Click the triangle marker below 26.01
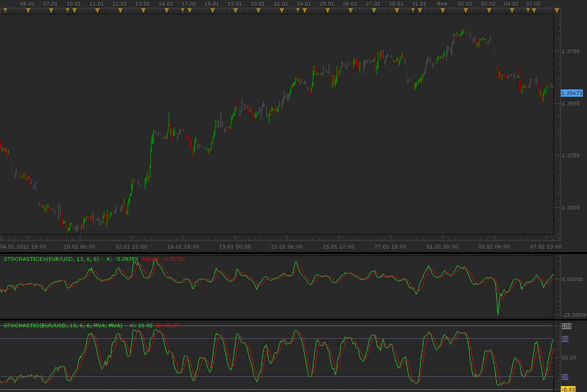Screen dimensions: 587x392 coord(350,10)
